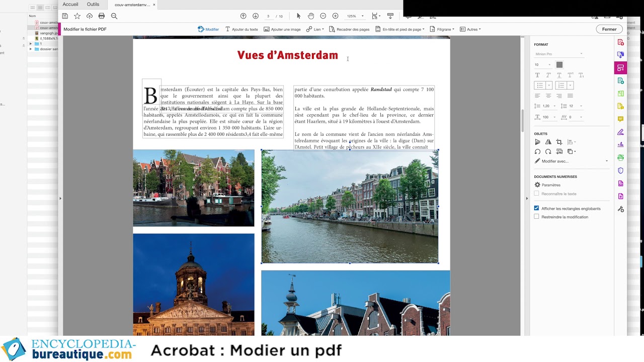This screenshot has height=362, width=644.
Task: Center text in Format panel
Action: [548, 96]
